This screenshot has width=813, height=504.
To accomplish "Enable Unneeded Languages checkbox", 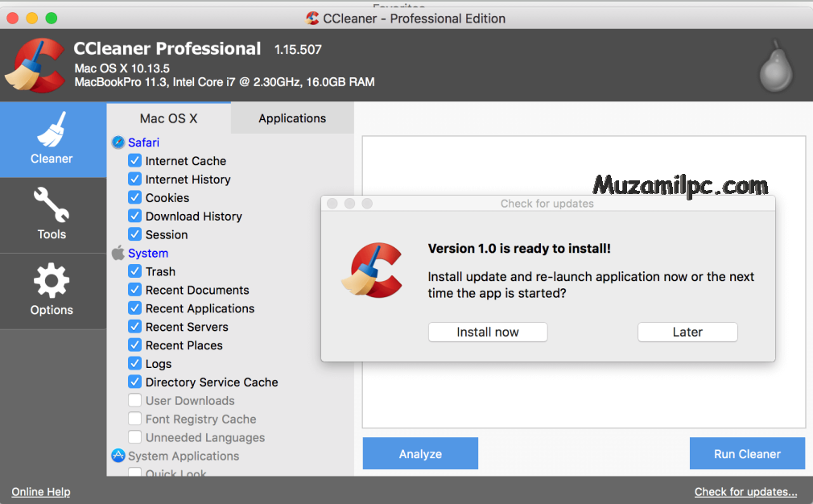I will [134, 437].
